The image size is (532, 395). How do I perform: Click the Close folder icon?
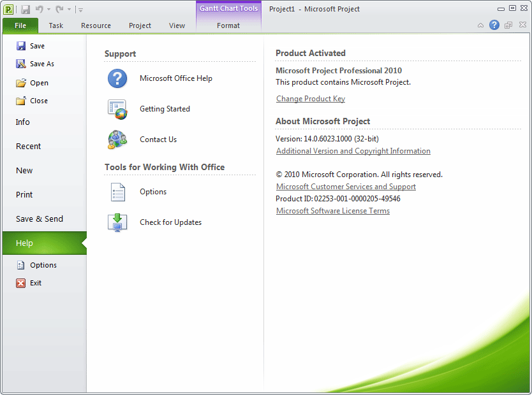(21, 101)
